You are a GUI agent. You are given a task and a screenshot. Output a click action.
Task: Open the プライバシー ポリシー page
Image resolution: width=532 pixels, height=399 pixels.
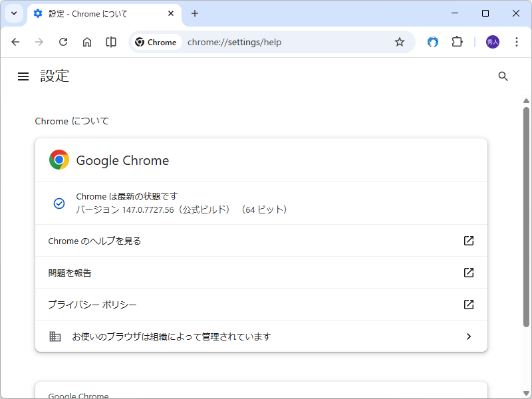pyautogui.click(x=261, y=305)
